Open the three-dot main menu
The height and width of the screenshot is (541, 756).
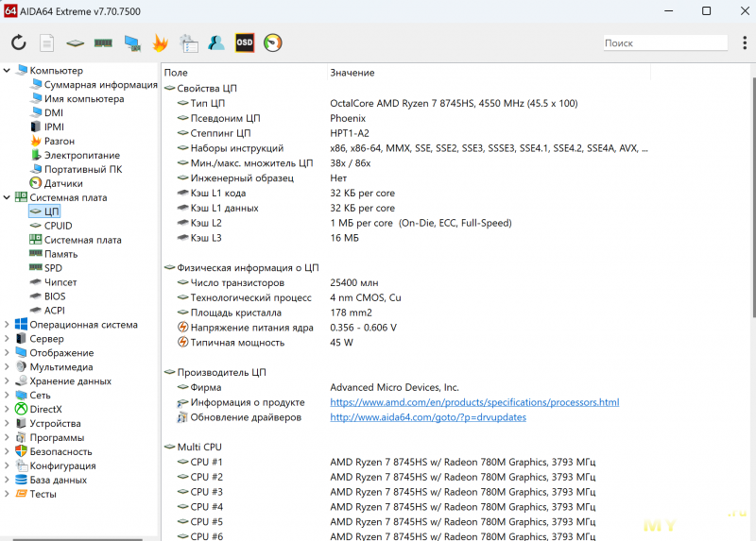(x=745, y=42)
